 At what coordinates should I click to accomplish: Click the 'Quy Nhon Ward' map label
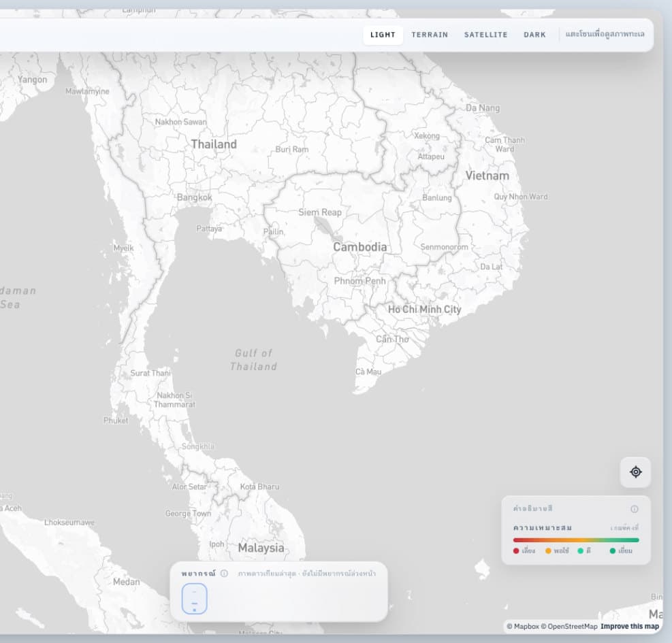521,197
